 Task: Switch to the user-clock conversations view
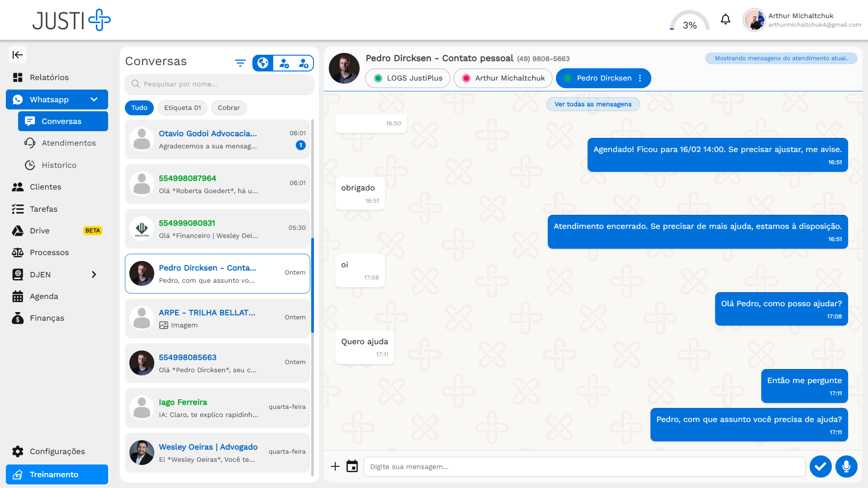click(304, 63)
